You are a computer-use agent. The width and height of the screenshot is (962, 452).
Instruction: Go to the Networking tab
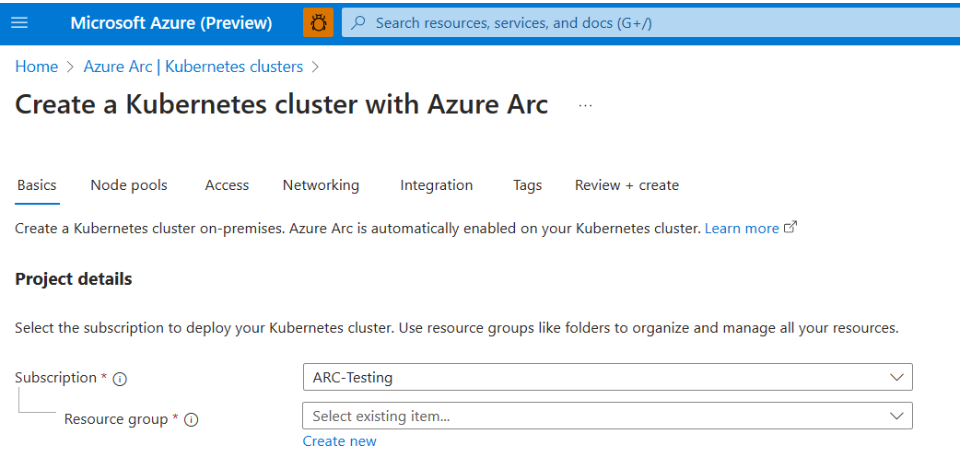(321, 185)
